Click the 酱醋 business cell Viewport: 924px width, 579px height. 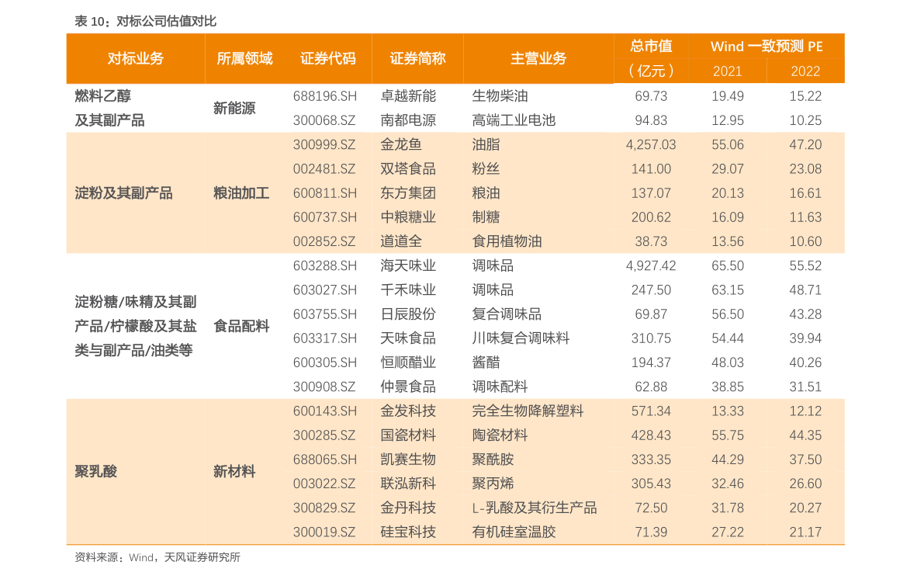[x=486, y=362]
